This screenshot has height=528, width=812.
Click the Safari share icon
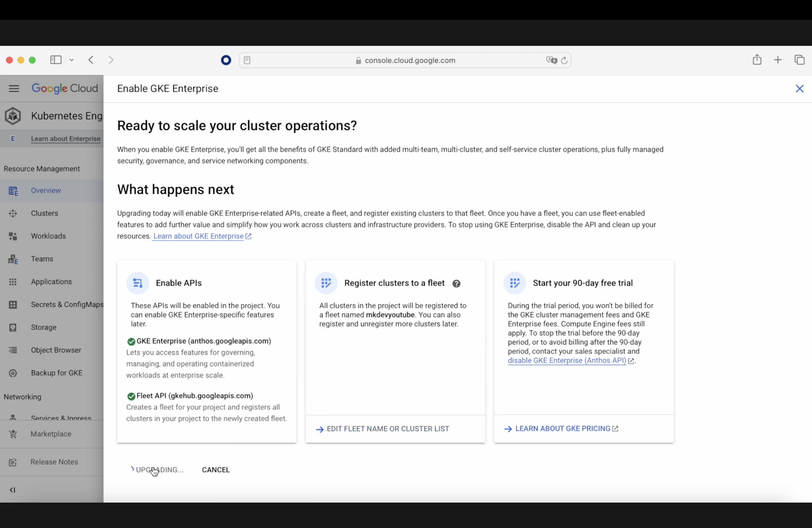pos(757,60)
